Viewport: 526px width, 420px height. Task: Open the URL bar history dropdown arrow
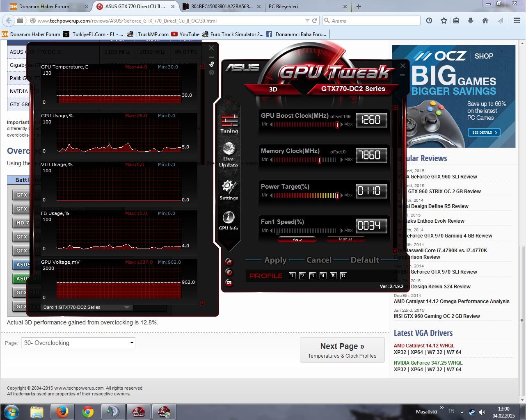307,21
